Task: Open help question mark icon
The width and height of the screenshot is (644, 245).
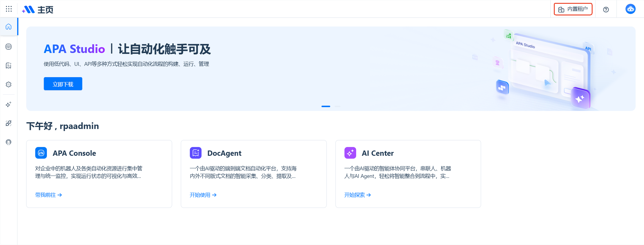Action: pyautogui.click(x=606, y=10)
